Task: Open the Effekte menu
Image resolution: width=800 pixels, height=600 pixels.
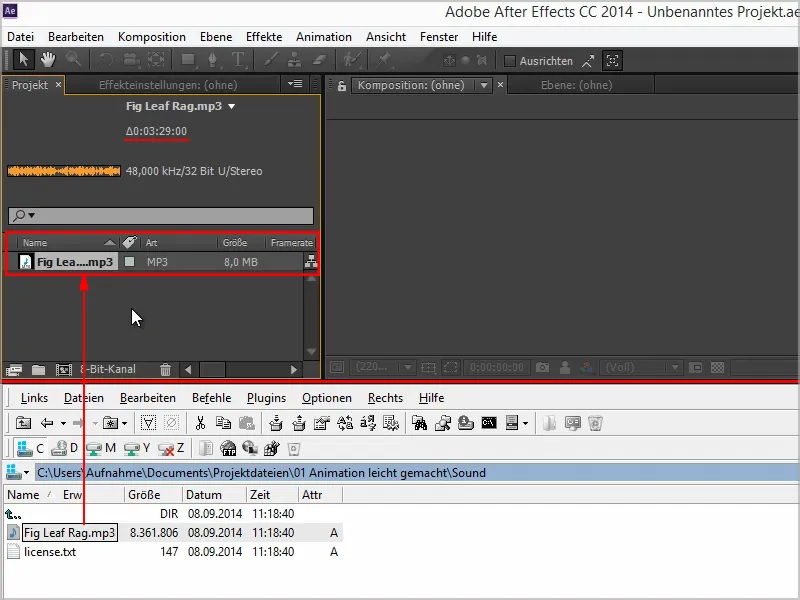Action: (x=264, y=37)
